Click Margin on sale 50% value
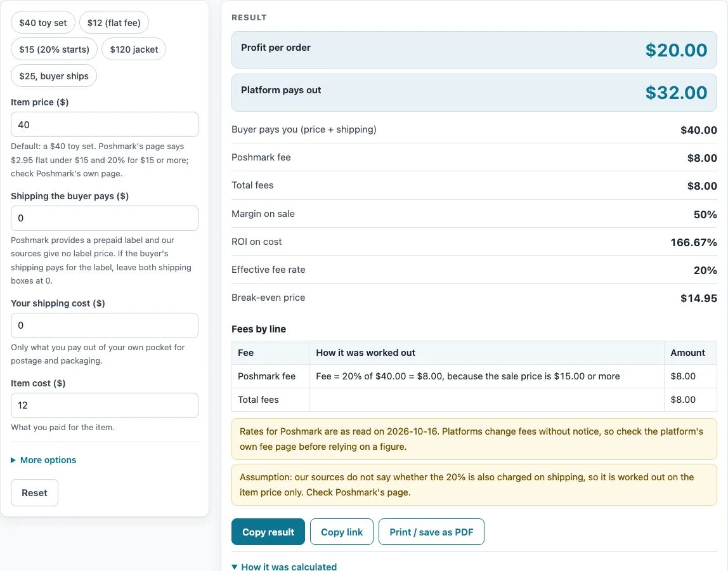 (x=705, y=214)
